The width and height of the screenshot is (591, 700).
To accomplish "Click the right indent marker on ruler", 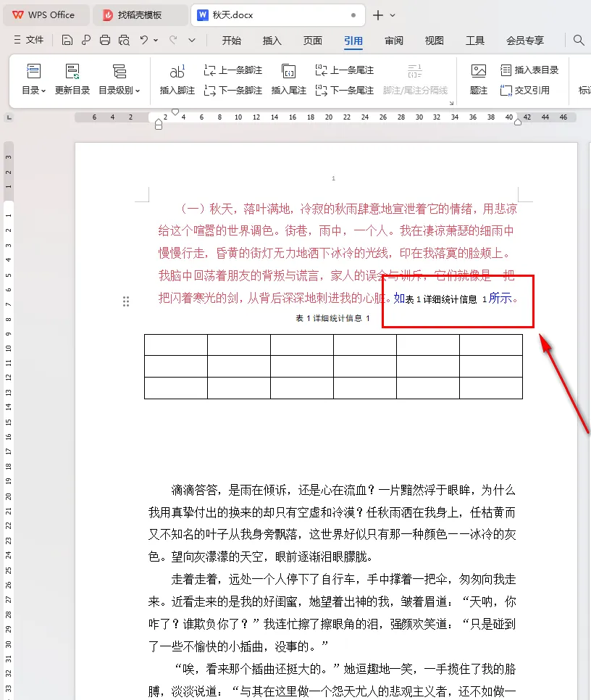I will (518, 122).
